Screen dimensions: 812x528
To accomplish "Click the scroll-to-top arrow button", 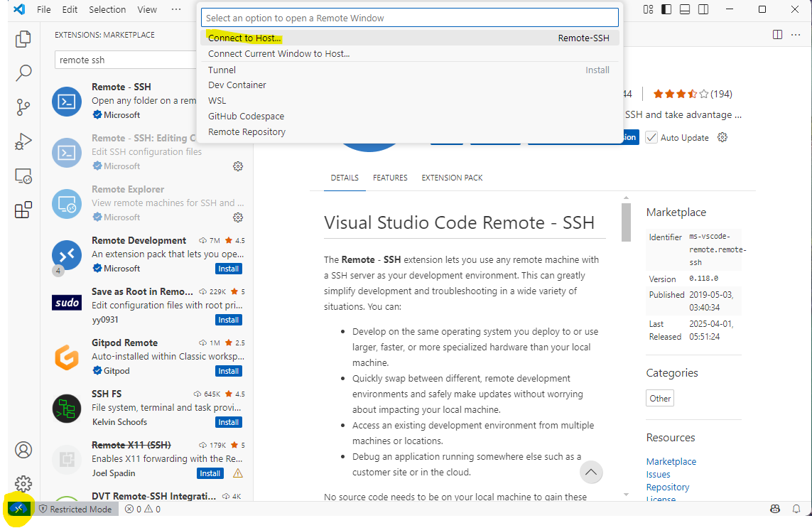I will point(591,472).
